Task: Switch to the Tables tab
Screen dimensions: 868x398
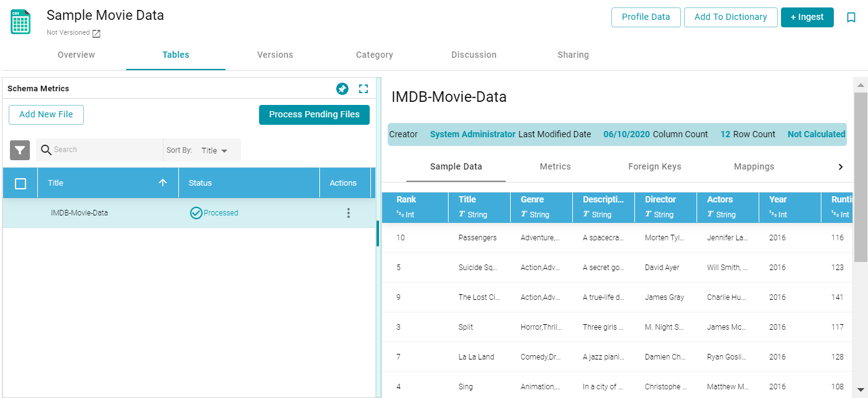Action: coord(176,55)
